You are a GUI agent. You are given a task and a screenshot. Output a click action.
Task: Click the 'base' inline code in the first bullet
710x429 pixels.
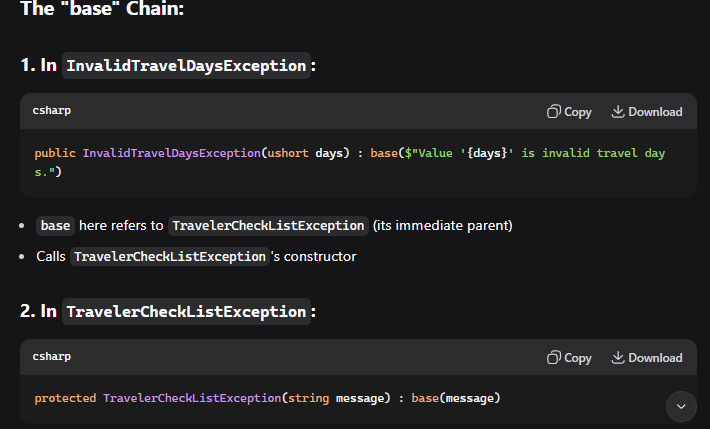55,226
